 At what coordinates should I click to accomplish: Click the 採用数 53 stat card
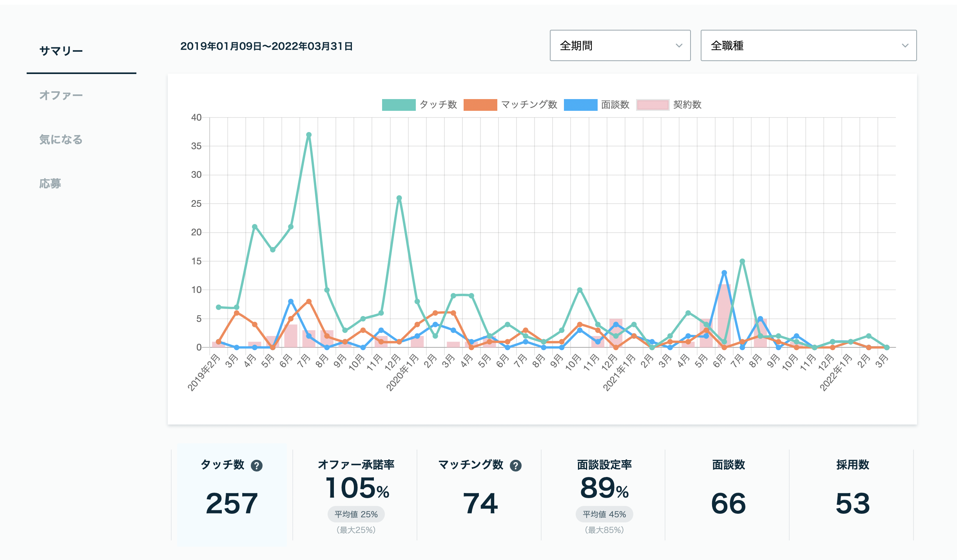(852, 495)
